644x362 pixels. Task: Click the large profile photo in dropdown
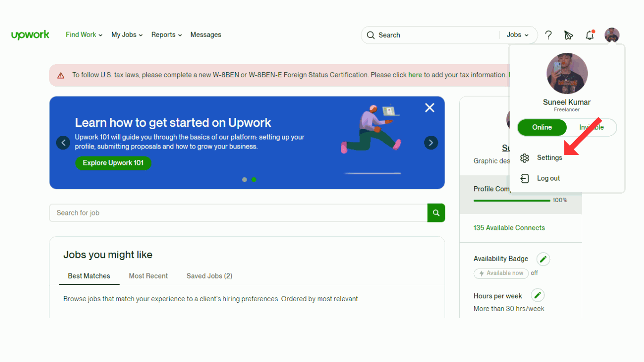point(567,74)
